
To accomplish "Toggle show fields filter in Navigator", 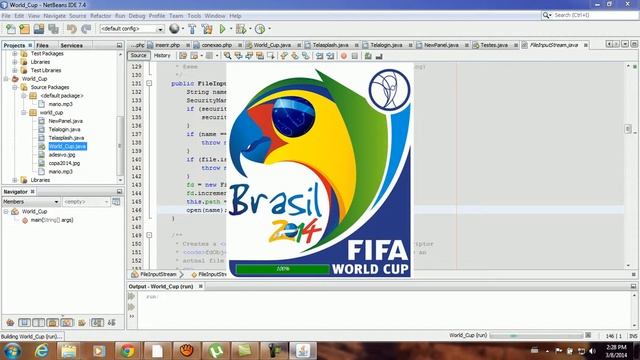I will coord(24,323).
